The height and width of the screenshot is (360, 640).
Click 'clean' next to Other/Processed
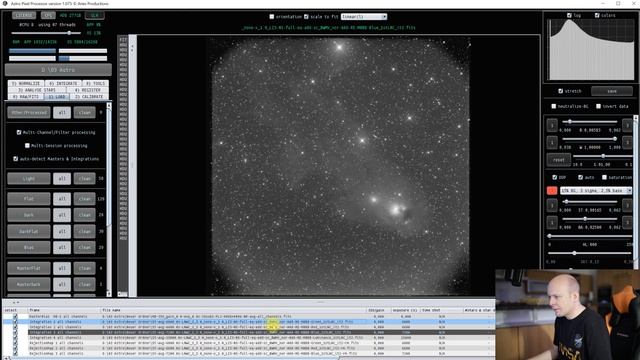point(84,113)
